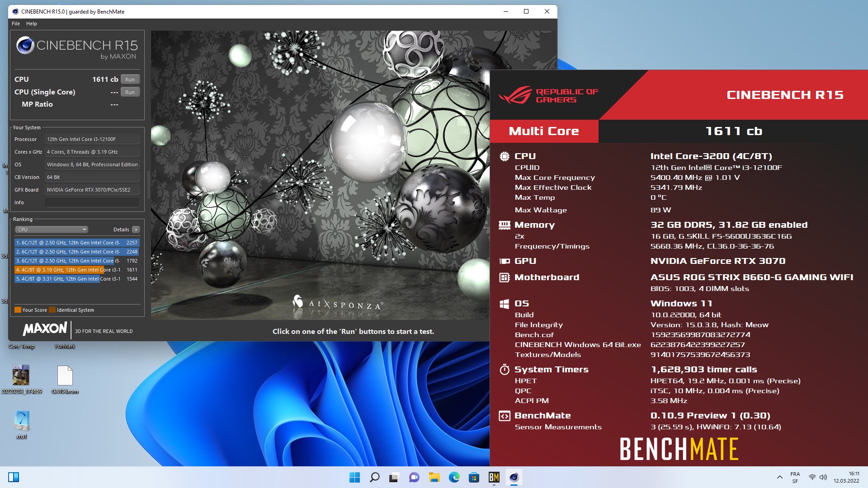
Task: Launch Microsoft Edge from taskbar
Action: [x=454, y=477]
